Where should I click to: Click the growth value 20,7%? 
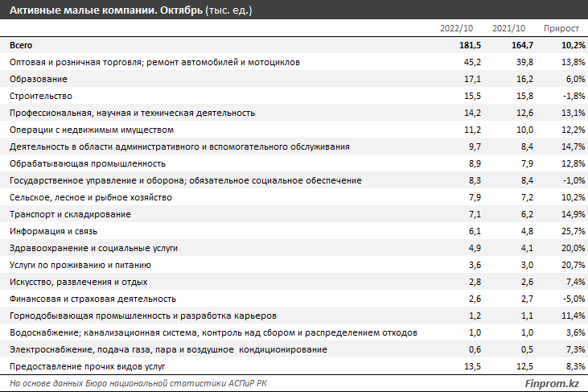point(573,265)
